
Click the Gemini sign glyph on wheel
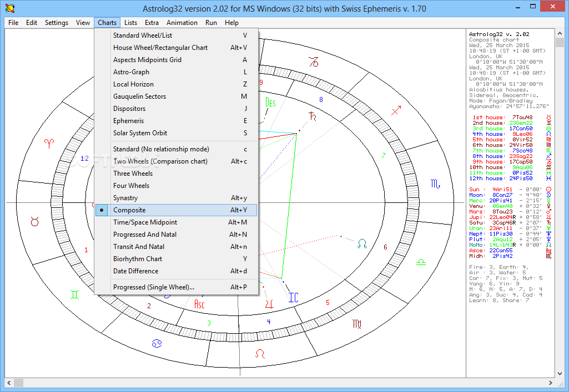point(75,294)
